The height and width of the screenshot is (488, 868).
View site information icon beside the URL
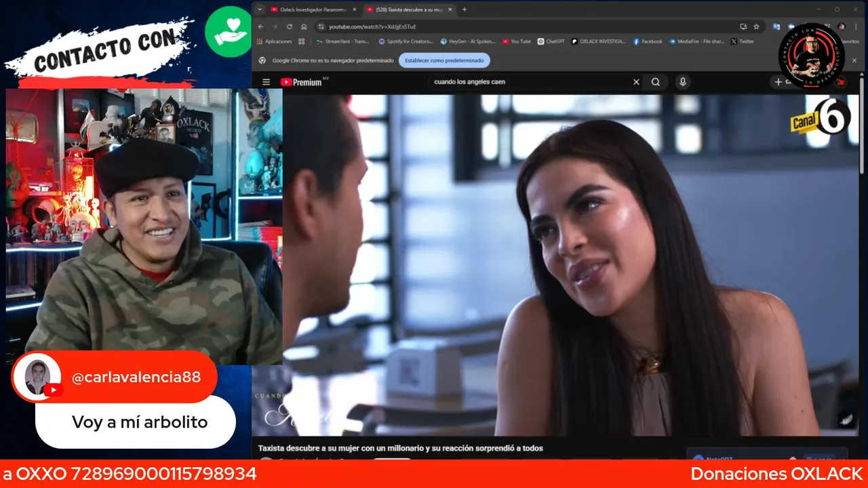tap(321, 26)
